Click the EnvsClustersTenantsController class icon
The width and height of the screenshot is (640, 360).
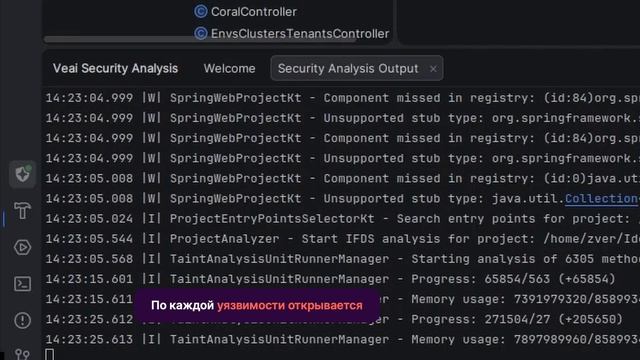(x=200, y=33)
